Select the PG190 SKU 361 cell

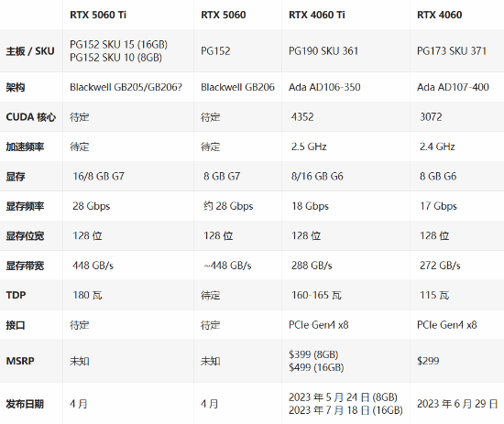click(x=323, y=51)
